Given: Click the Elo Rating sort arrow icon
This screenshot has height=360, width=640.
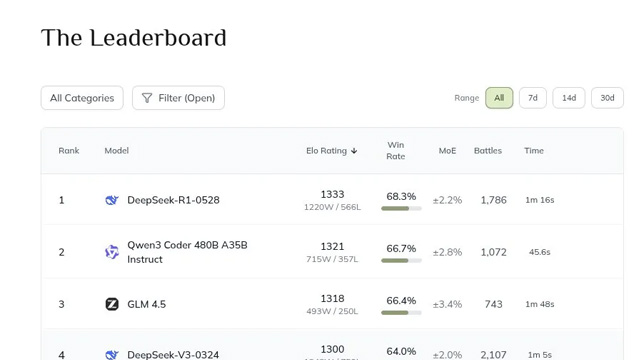Looking at the screenshot, I should [354, 151].
